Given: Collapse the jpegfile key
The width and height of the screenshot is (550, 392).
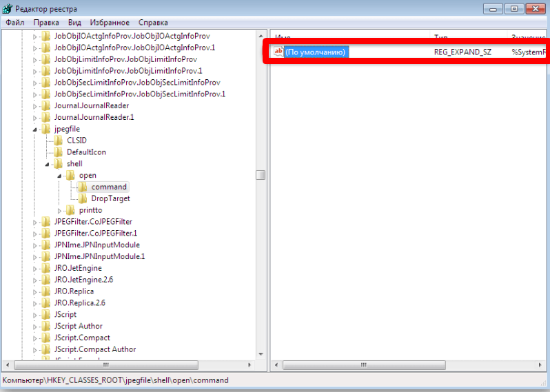Looking at the screenshot, I should tap(34, 130).
